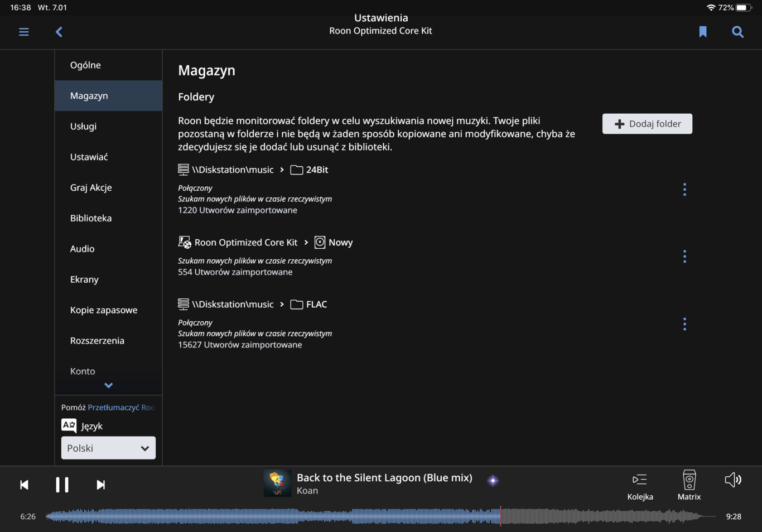Screen dimensions: 762x532
Task: Open the Kolejka queue
Action: 640,486
